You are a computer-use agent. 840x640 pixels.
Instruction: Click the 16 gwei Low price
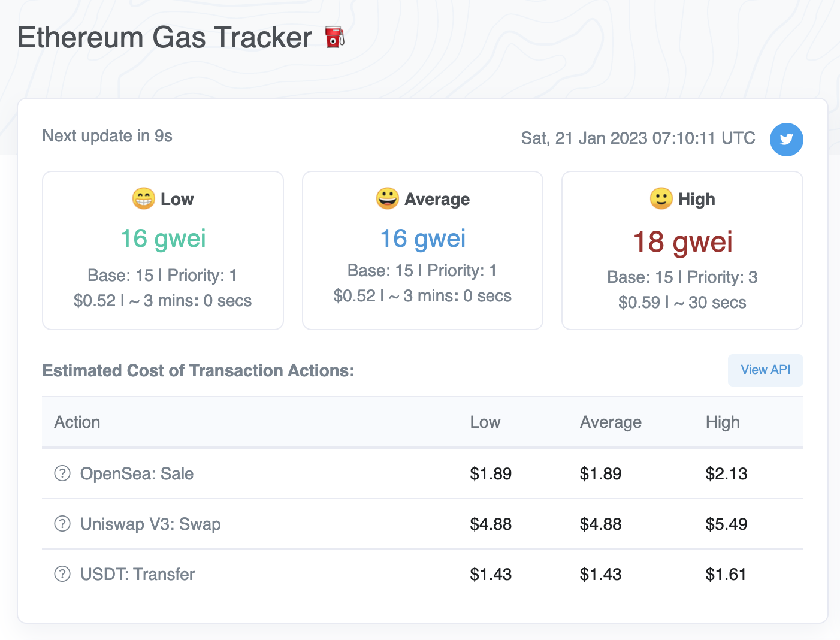point(163,239)
